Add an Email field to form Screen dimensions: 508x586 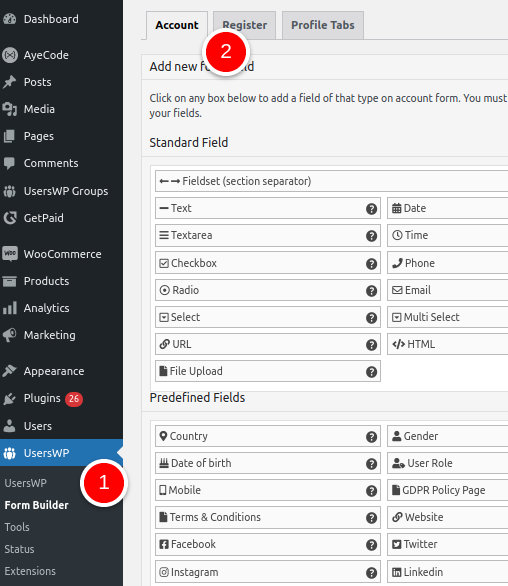(x=447, y=290)
